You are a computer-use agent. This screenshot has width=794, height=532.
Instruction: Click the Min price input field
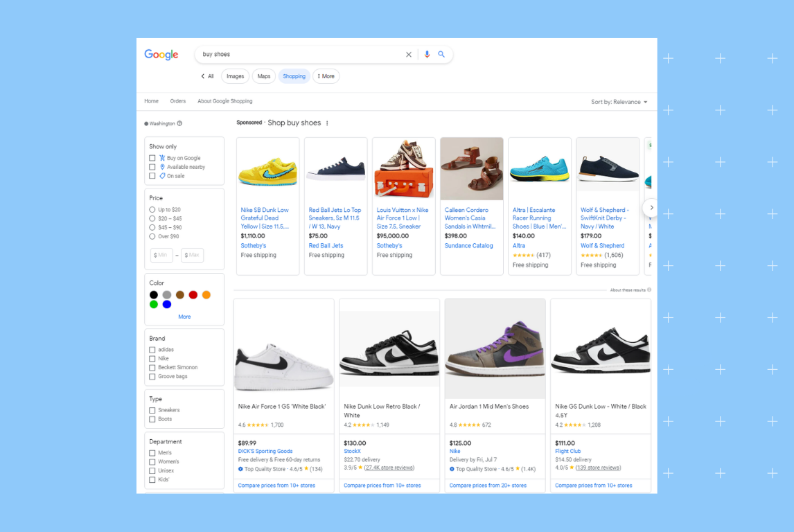point(161,254)
